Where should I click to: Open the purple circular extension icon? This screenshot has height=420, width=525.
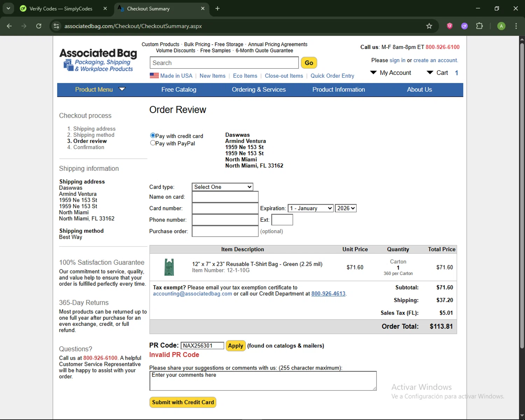point(464,26)
